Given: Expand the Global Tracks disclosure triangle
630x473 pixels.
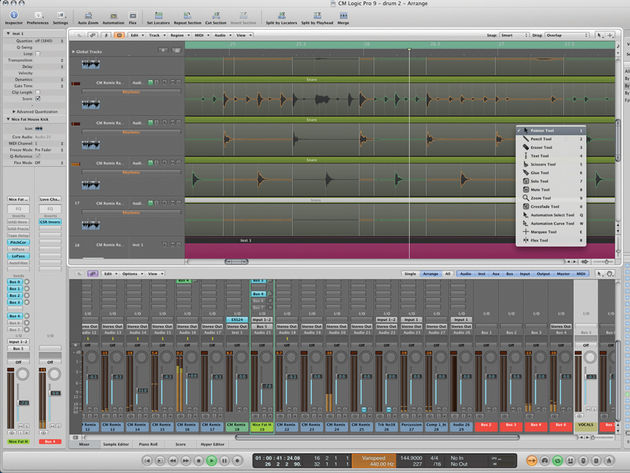Looking at the screenshot, I should [x=73, y=51].
